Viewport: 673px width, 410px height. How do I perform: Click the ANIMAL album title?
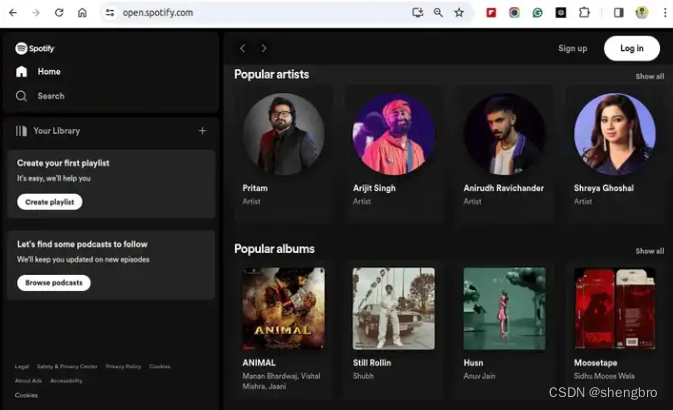259,363
